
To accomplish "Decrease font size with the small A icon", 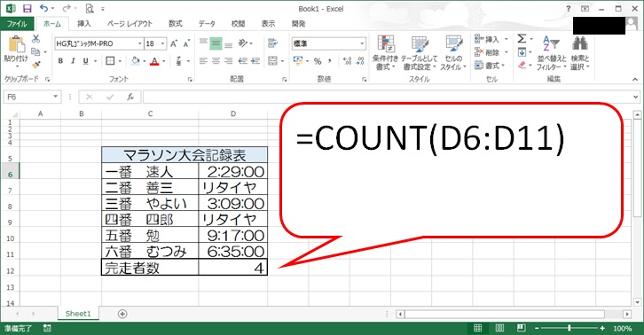I will click(186, 43).
